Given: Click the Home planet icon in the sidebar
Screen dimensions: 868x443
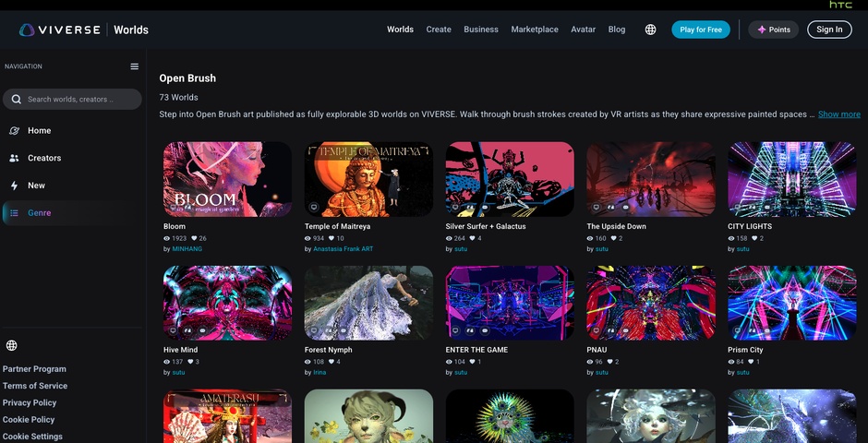Looking at the screenshot, I should (15, 130).
